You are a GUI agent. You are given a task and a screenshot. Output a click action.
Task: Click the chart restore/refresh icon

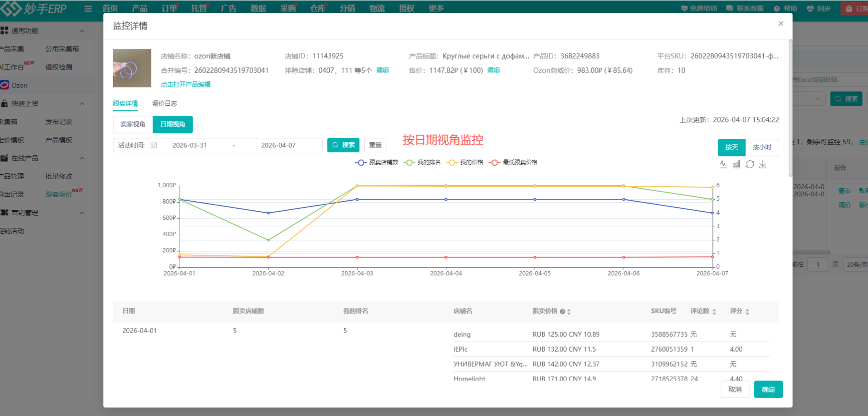[750, 164]
